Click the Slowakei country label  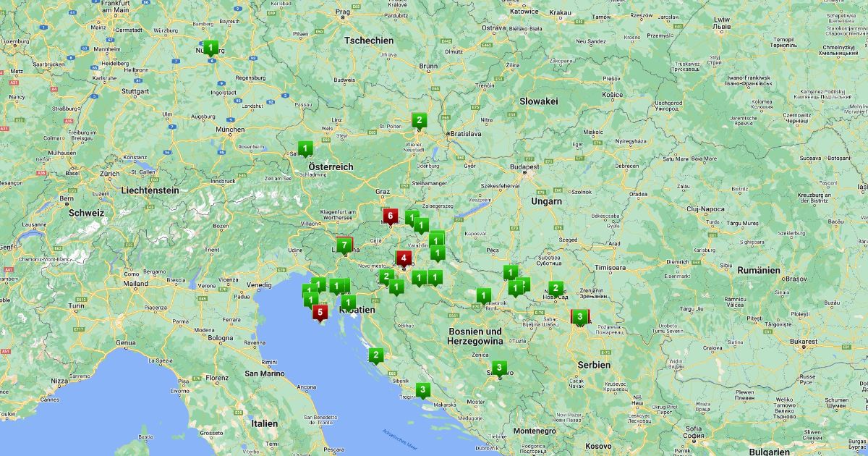click(538, 101)
